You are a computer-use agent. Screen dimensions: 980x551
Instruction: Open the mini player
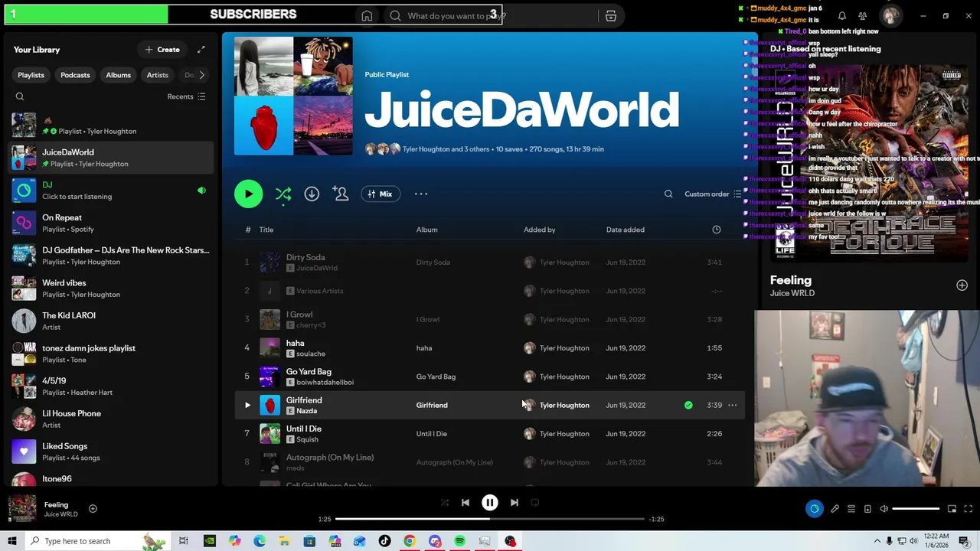(x=952, y=509)
